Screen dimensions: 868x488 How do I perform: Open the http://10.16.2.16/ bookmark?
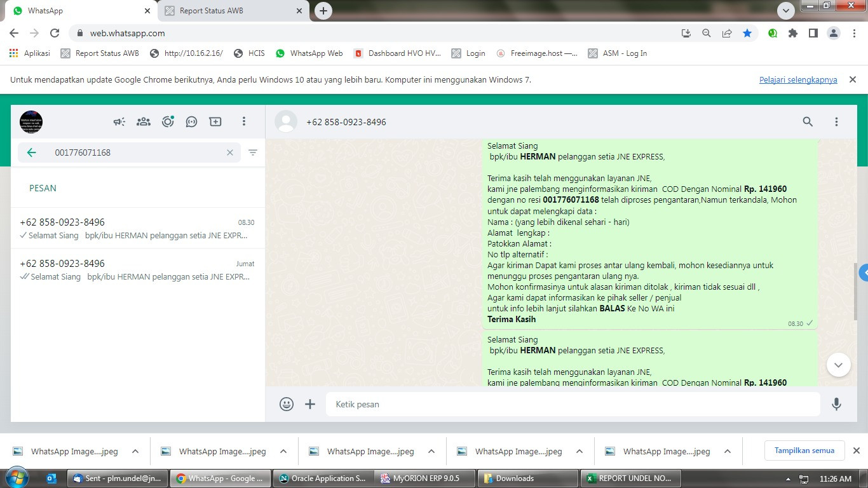click(x=186, y=53)
